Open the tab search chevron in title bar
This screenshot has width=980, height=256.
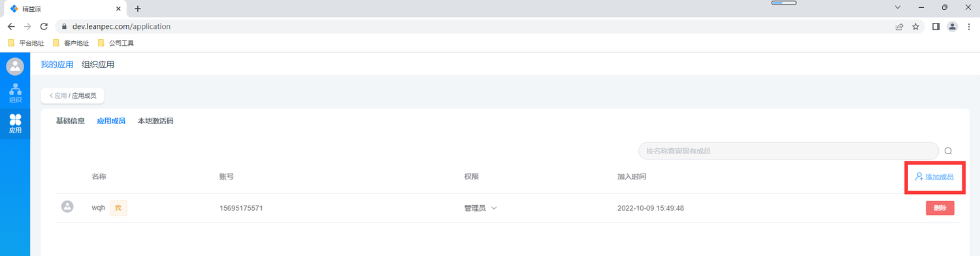click(898, 8)
